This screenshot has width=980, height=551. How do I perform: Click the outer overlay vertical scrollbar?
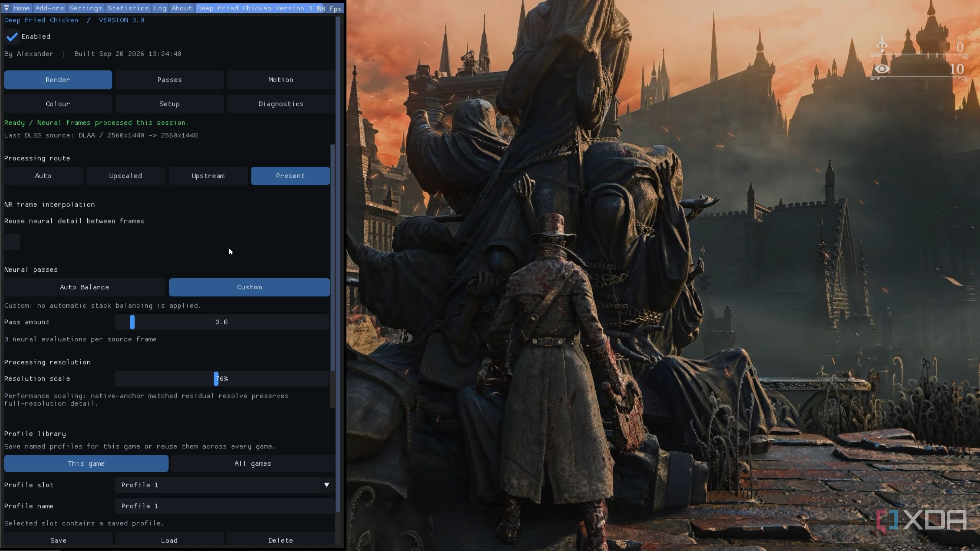(338, 264)
